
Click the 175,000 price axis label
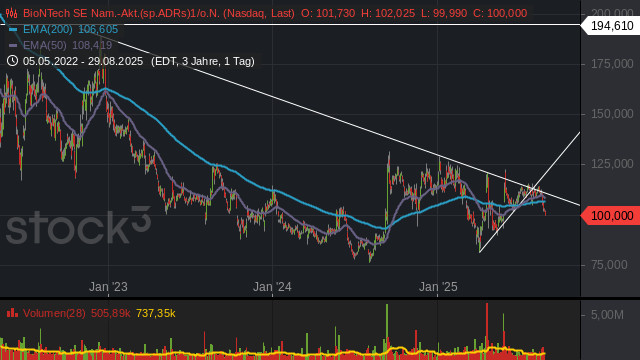coord(612,64)
